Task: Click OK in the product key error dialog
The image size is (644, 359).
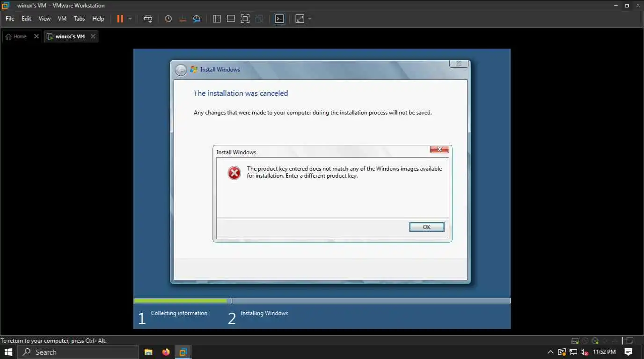Action: point(426,227)
